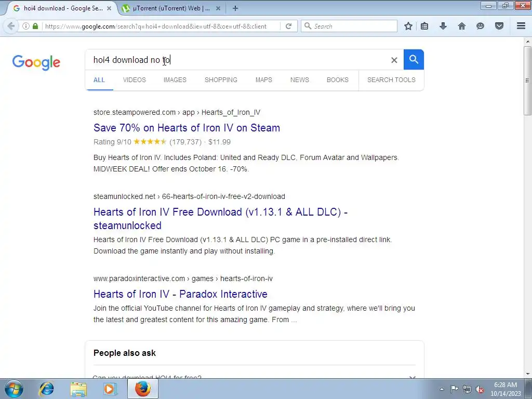
Task: Open the Windows Start button
Action: 14,389
